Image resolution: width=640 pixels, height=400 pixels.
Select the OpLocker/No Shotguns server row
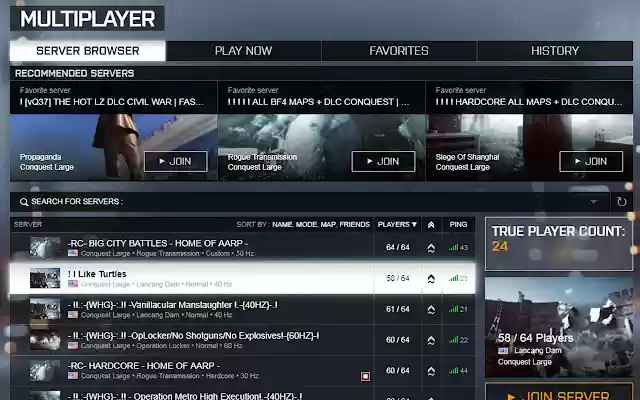242,340
